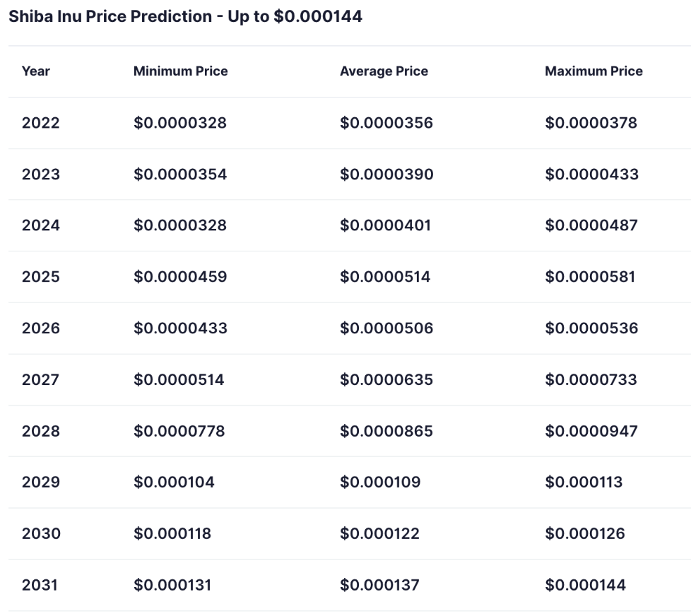Click the 2024 maximum price $0.0000487
Screen dimensions: 691x616
coord(591,225)
